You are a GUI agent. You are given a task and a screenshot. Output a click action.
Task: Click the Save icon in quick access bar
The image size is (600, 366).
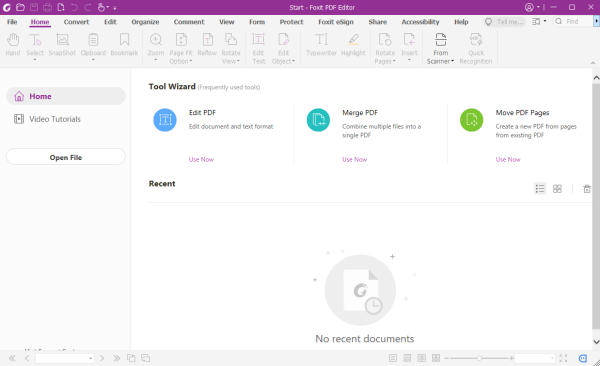coord(34,7)
